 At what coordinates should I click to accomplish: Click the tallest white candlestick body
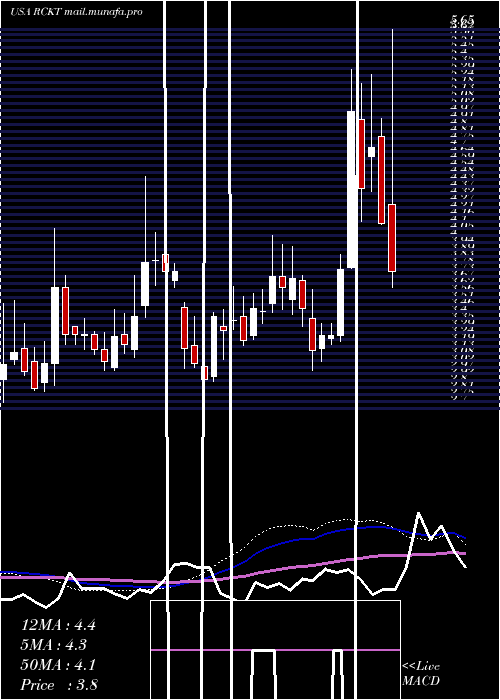[x=352, y=189]
